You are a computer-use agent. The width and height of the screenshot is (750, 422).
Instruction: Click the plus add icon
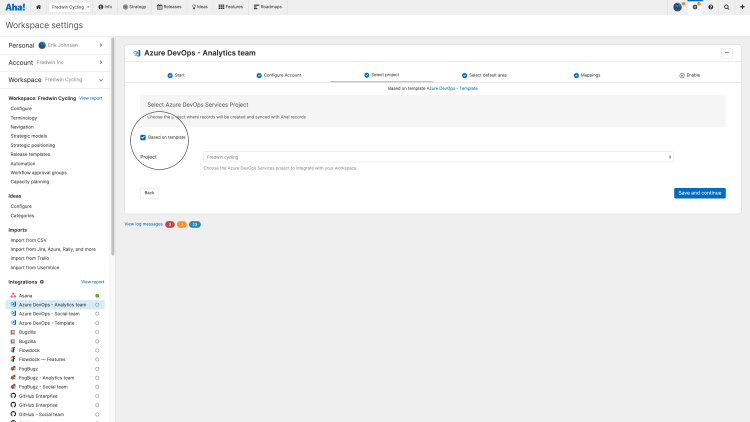coord(742,7)
